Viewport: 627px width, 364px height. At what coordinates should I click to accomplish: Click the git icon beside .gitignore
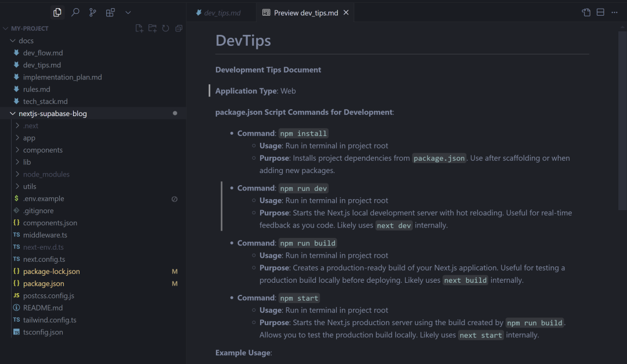pyautogui.click(x=16, y=210)
